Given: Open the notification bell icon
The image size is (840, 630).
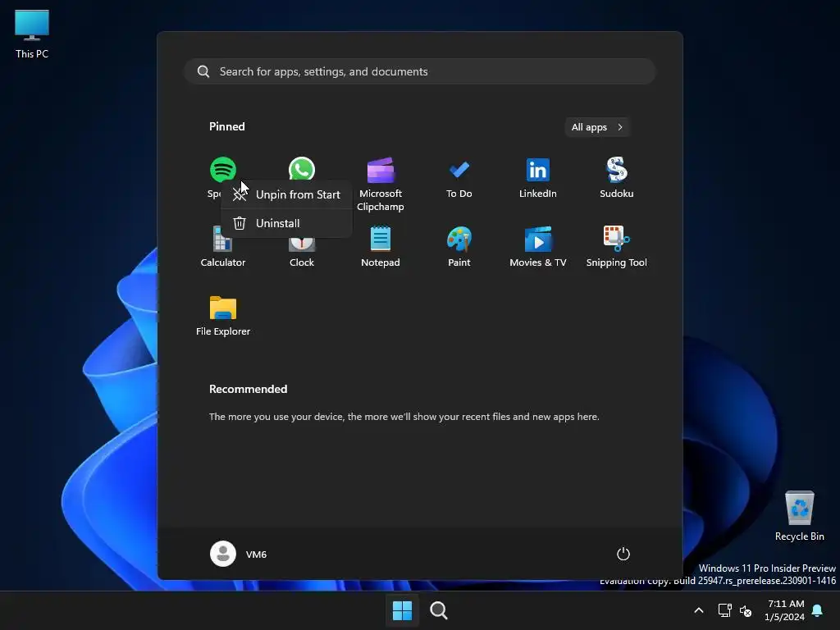Looking at the screenshot, I should coord(818,610).
